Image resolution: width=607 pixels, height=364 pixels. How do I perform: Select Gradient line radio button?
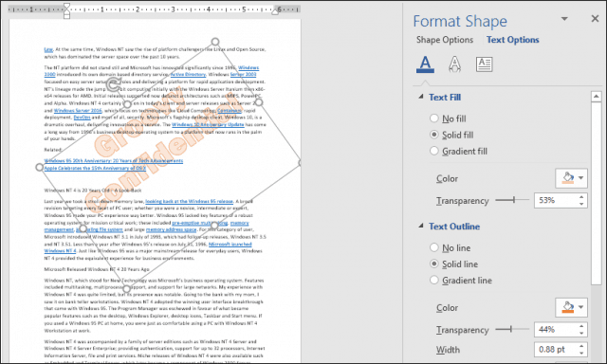[434, 280]
